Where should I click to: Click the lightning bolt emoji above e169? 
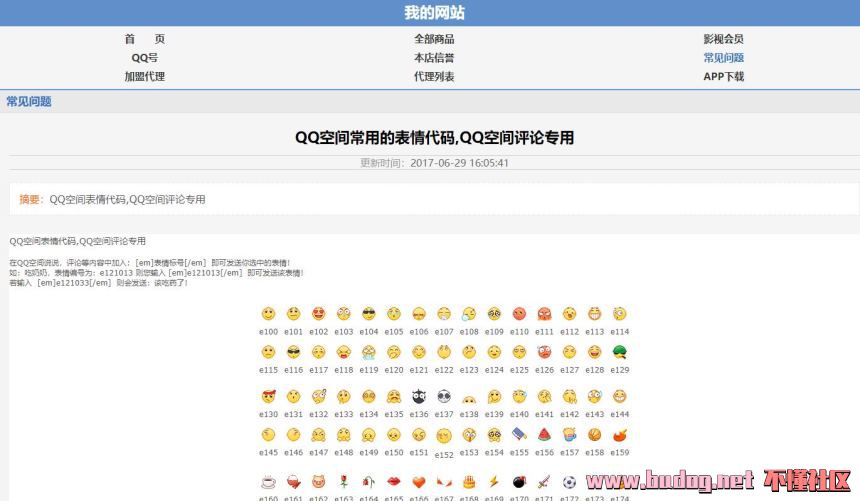pyautogui.click(x=494, y=482)
